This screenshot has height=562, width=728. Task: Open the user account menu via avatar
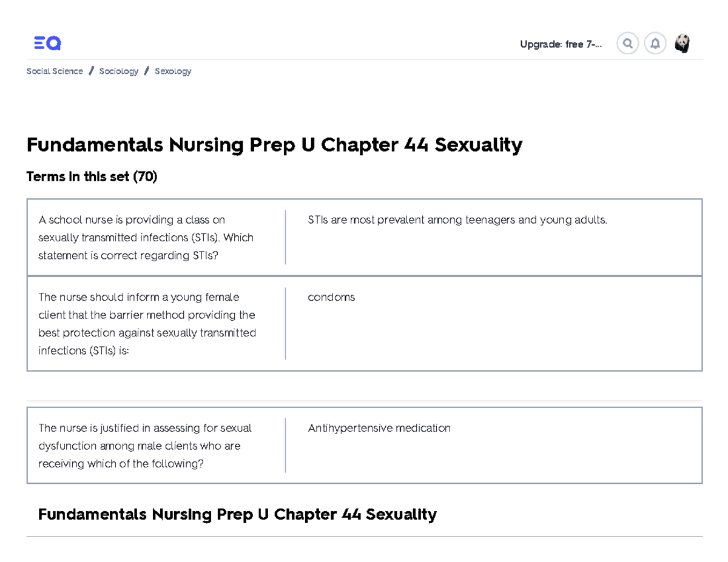[683, 43]
